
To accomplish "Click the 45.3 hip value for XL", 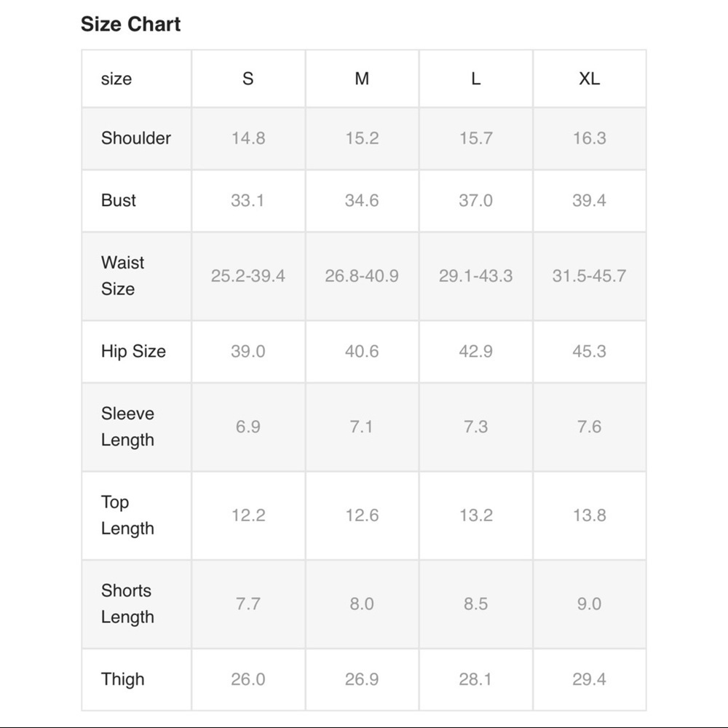I will pyautogui.click(x=589, y=351).
